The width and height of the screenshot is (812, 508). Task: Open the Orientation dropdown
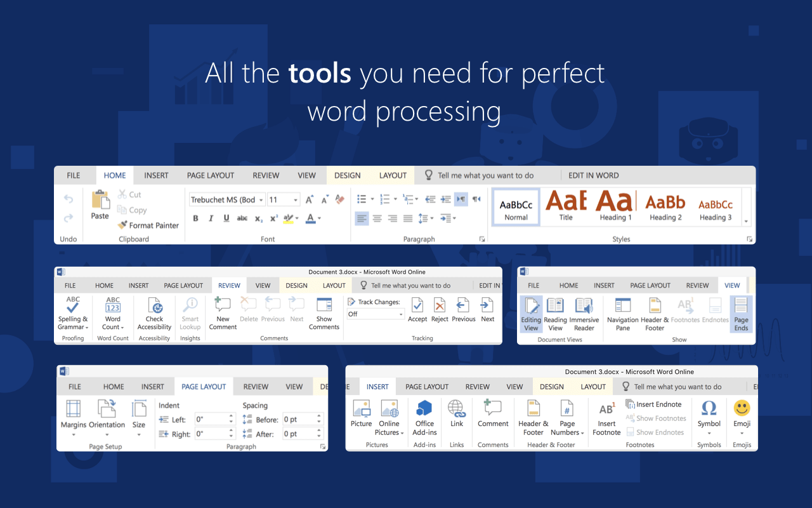click(107, 435)
